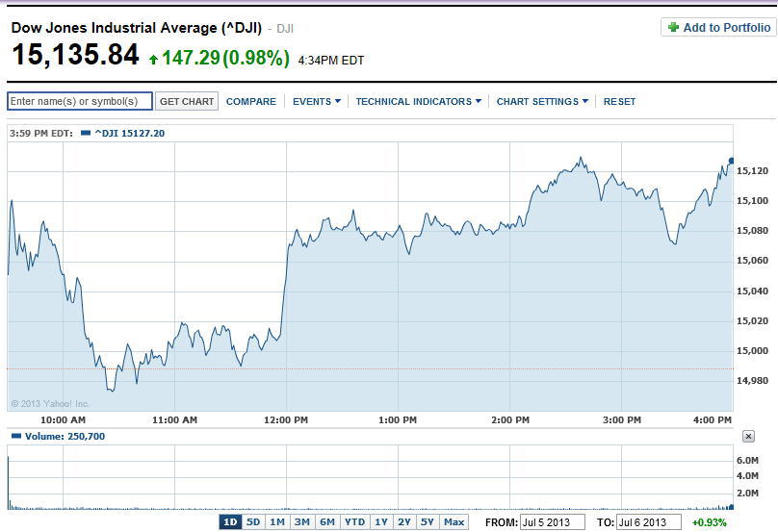The image size is (778, 532).
Task: Click the 10:00 AM time axis label
Action: [63, 420]
